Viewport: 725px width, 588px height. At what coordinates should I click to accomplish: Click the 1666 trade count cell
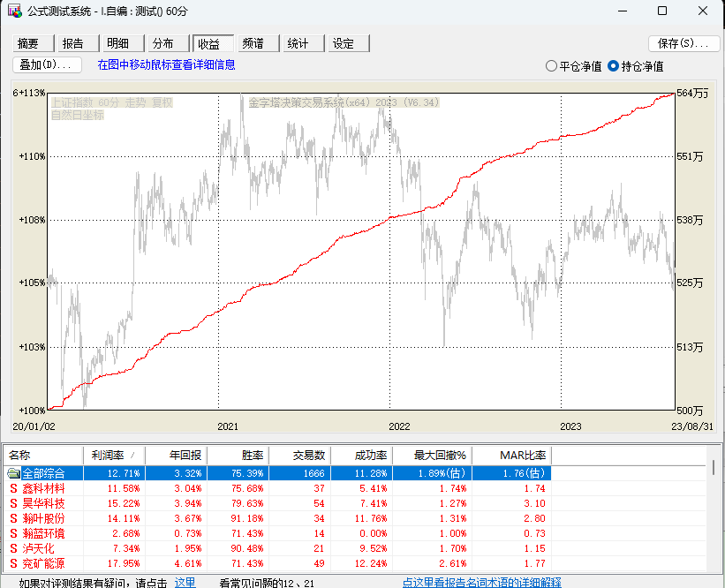[314, 473]
